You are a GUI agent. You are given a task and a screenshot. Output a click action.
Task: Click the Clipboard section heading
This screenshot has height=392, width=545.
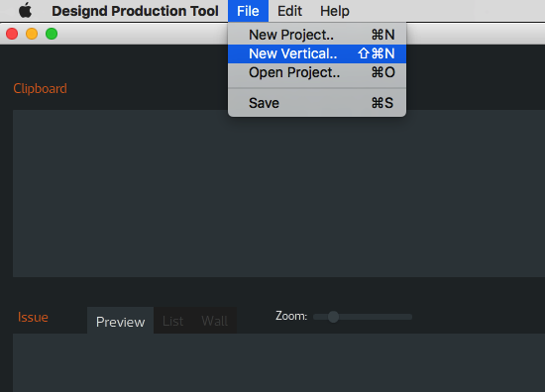pos(40,88)
